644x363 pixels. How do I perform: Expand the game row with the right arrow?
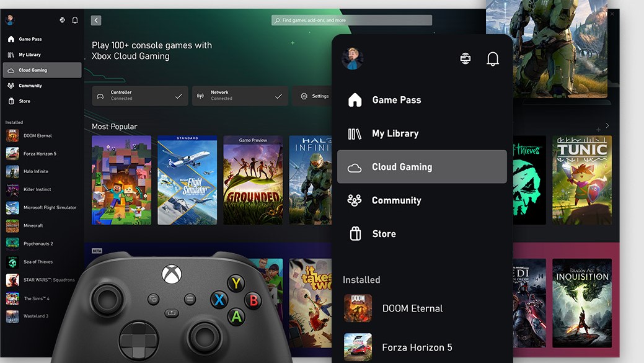pyautogui.click(x=606, y=125)
